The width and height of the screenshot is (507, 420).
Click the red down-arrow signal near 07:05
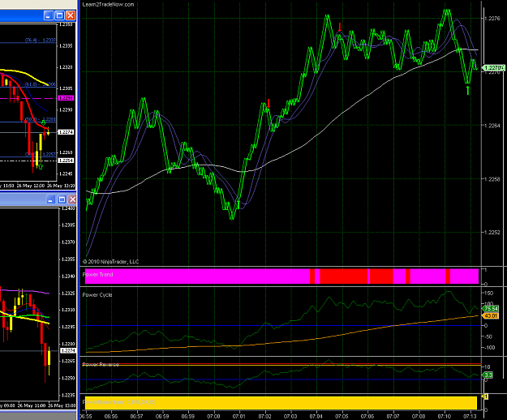point(340,27)
